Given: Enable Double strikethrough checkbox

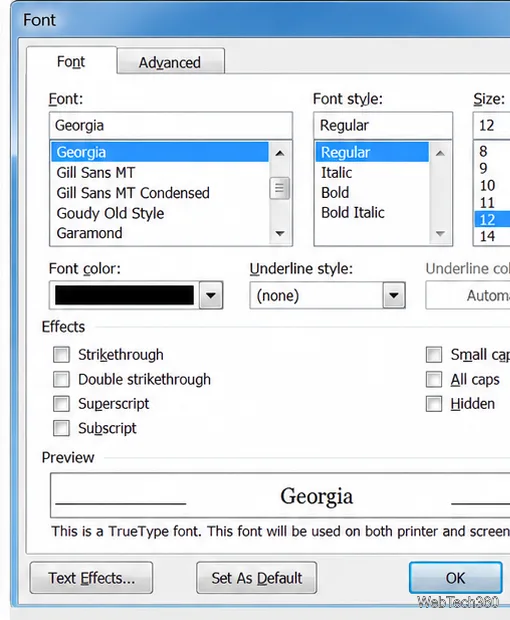Looking at the screenshot, I should pos(61,379).
